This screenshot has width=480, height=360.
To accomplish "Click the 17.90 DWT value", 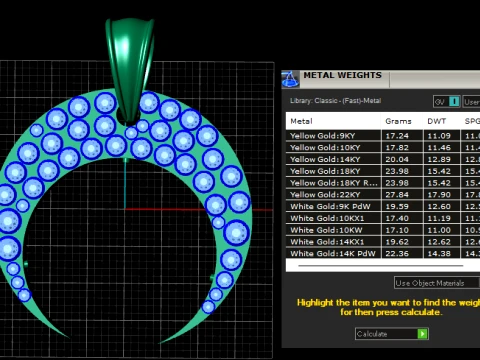I will (439, 195).
